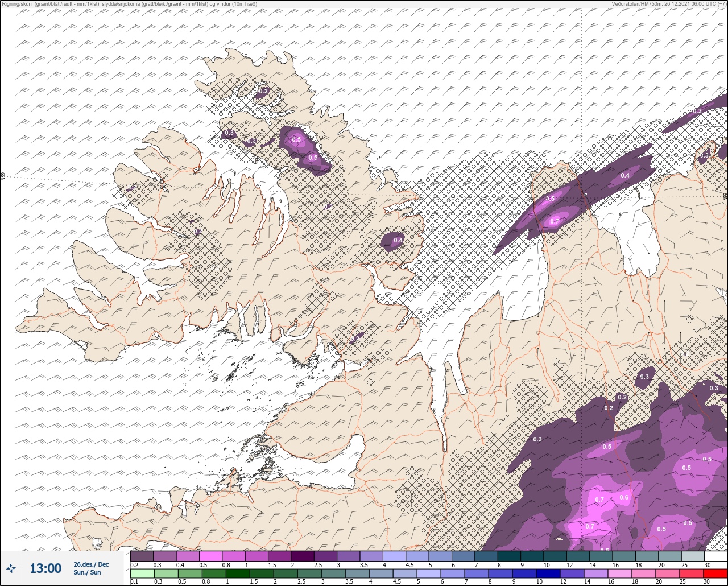This screenshot has width=728, height=586.
Task: Select the 25 rain legend swatch
Action: [692, 573]
